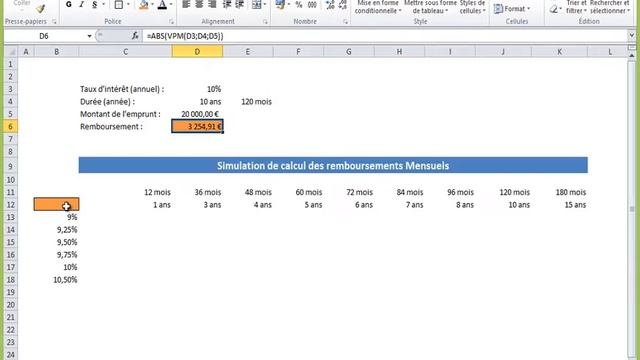The height and width of the screenshot is (360, 640).
Task: Select the 'Taux d'intérêt (annuel) :' cell
Action: point(125,89)
